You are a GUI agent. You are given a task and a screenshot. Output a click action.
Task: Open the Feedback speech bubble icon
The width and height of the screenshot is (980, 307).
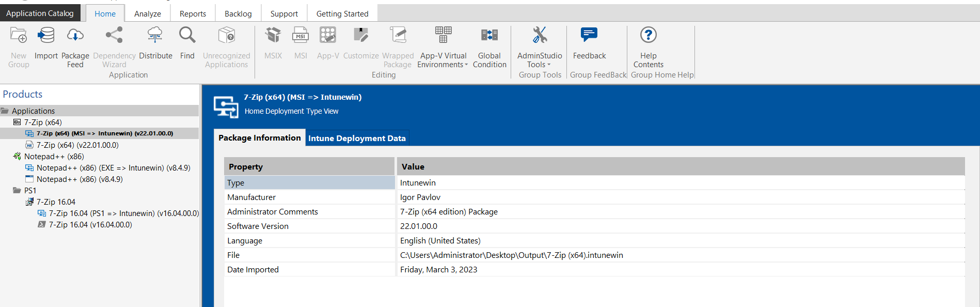[589, 36]
